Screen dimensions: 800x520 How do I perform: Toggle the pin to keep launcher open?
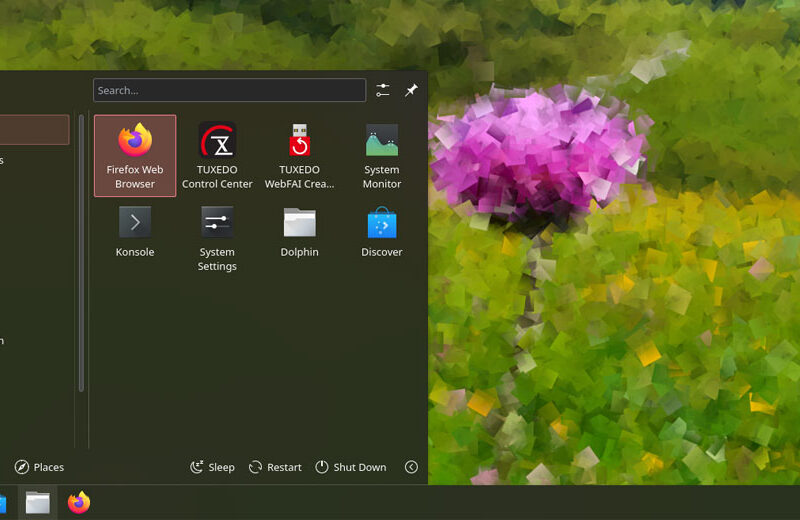pyautogui.click(x=411, y=90)
